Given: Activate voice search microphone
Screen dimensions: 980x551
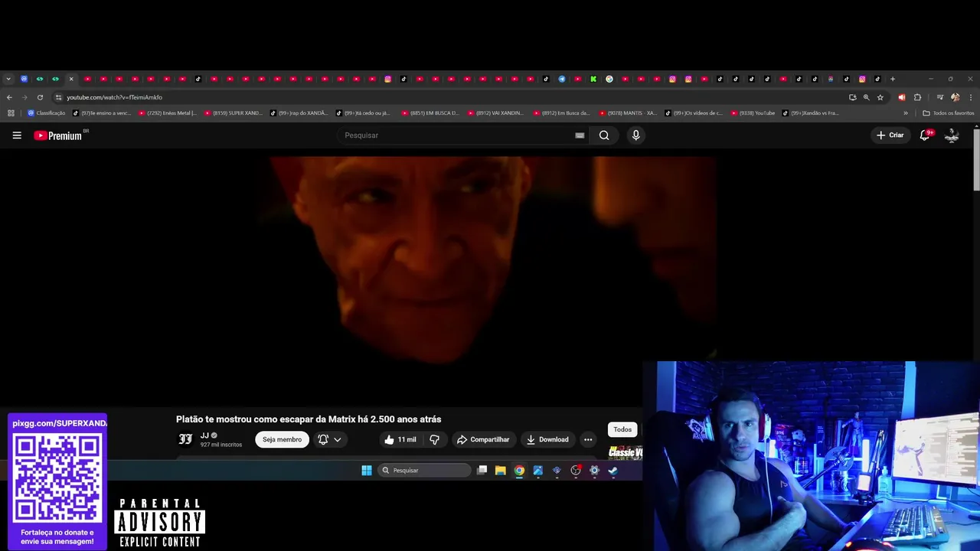Looking at the screenshot, I should (635, 135).
